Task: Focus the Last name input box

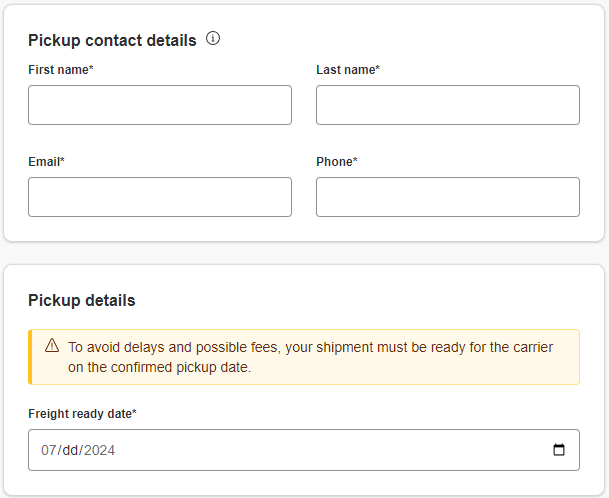Action: click(448, 105)
